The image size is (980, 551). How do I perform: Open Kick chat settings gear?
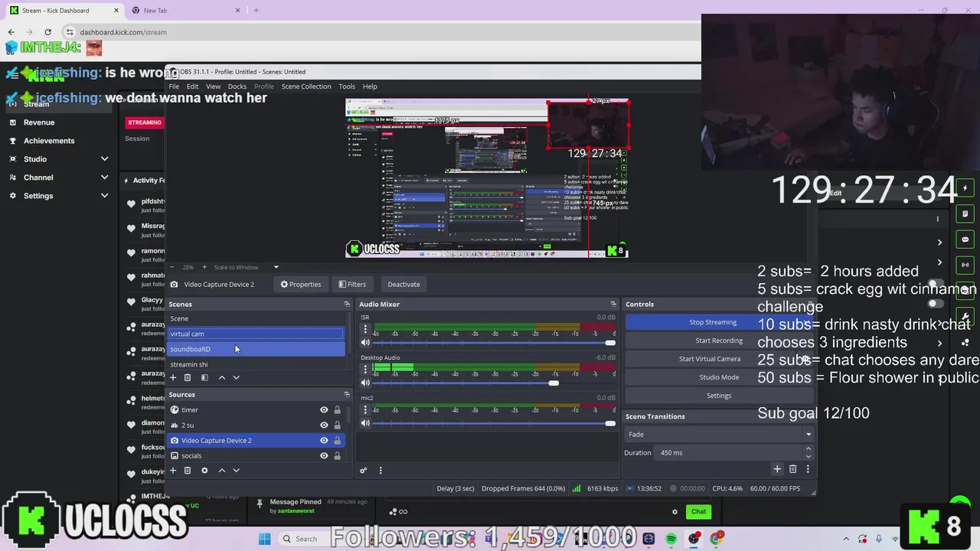point(675,512)
